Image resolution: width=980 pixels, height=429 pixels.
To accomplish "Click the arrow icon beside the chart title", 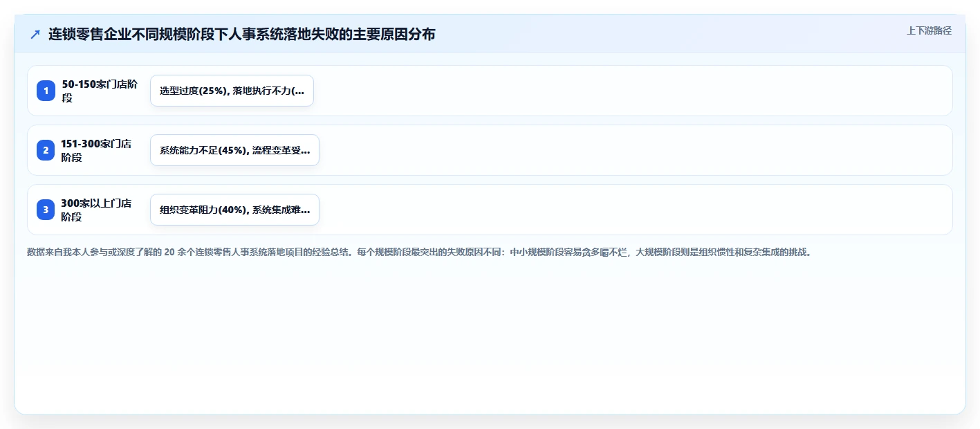I will pos(35,34).
